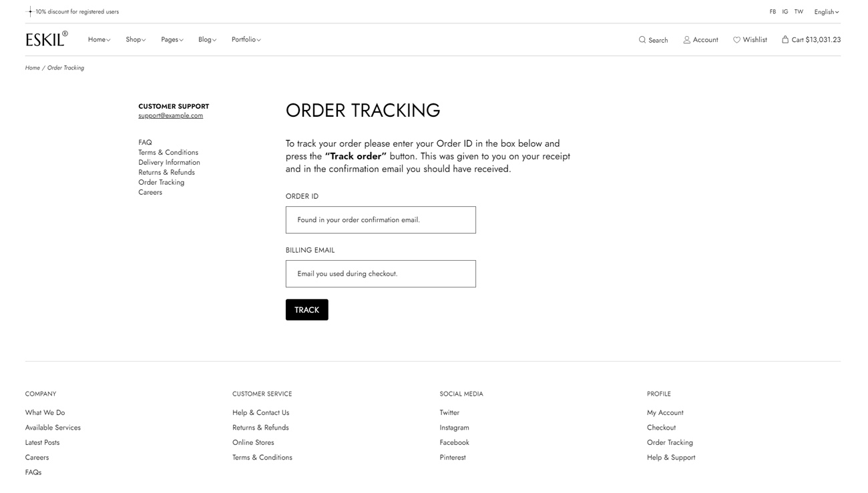
Task: Open Help & Contact Us footer link
Action: 260,413
